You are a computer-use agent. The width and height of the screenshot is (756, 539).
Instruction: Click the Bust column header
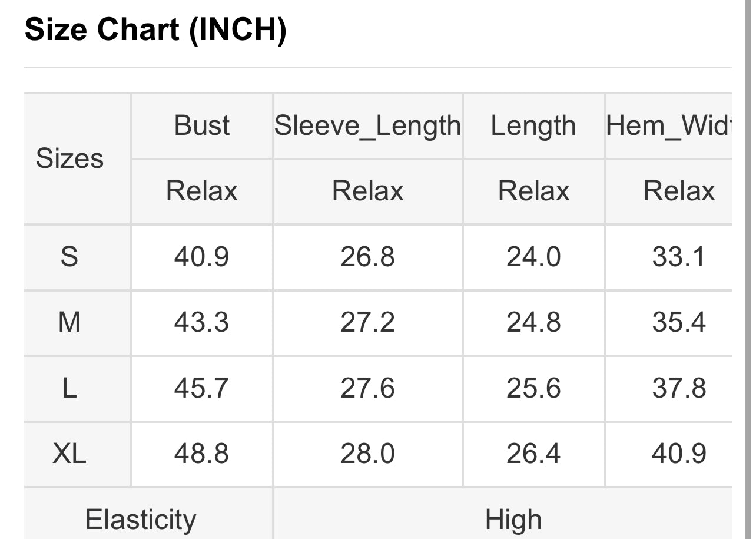point(201,126)
